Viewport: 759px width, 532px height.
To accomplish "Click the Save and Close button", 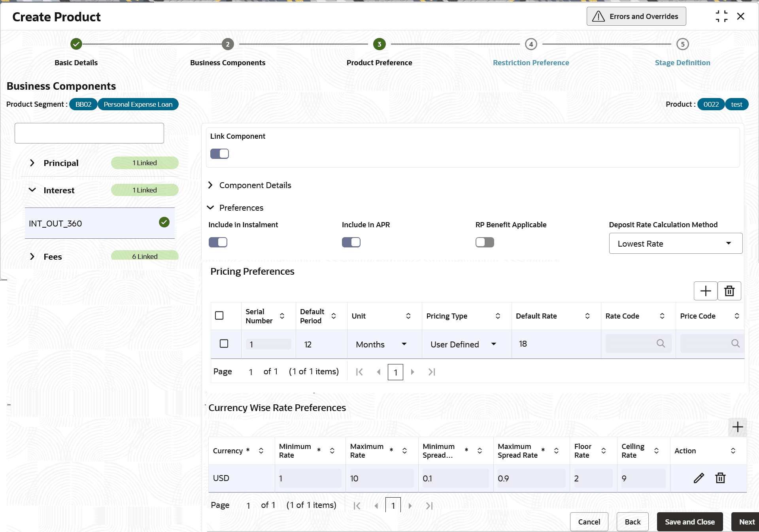I will point(689,522).
